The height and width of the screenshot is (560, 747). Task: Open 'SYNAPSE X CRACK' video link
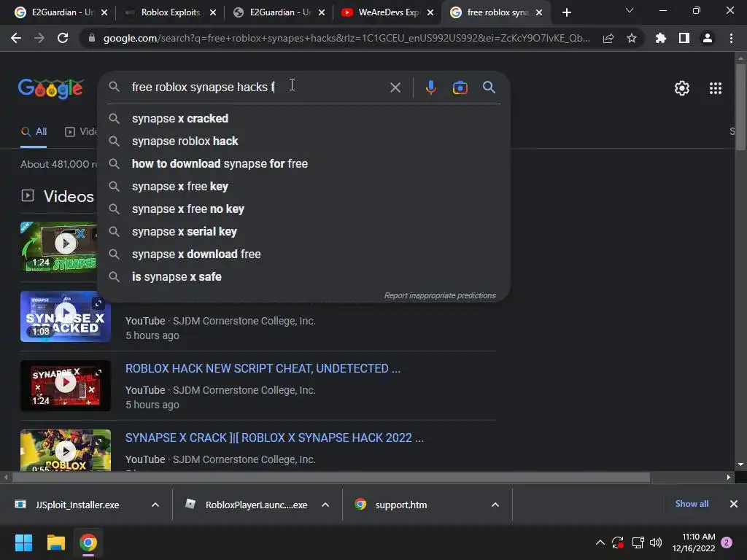pyautogui.click(x=274, y=438)
